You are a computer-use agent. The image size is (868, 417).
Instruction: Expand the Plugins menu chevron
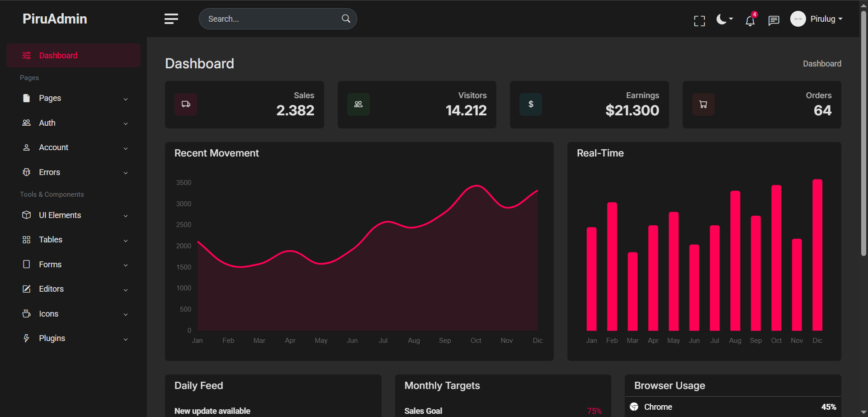tap(126, 339)
